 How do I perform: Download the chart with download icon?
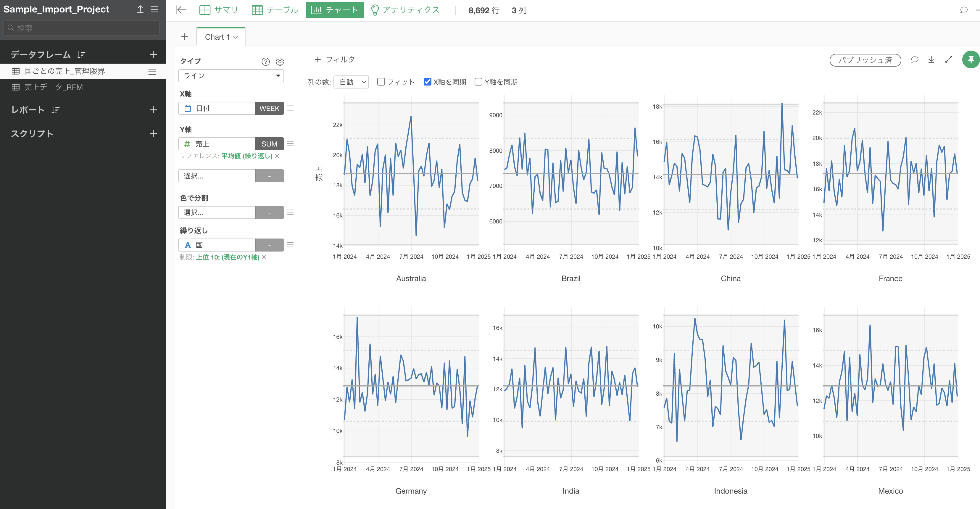coord(931,60)
